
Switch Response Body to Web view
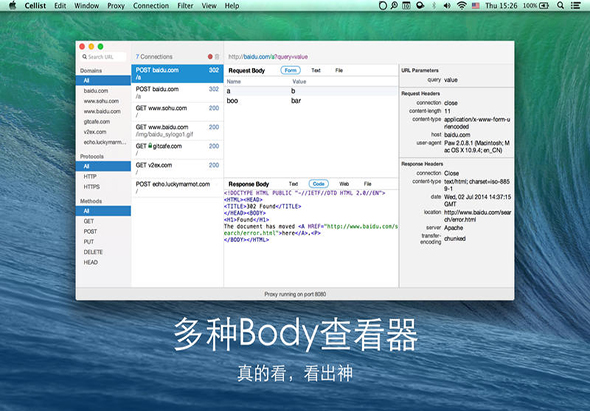344,184
